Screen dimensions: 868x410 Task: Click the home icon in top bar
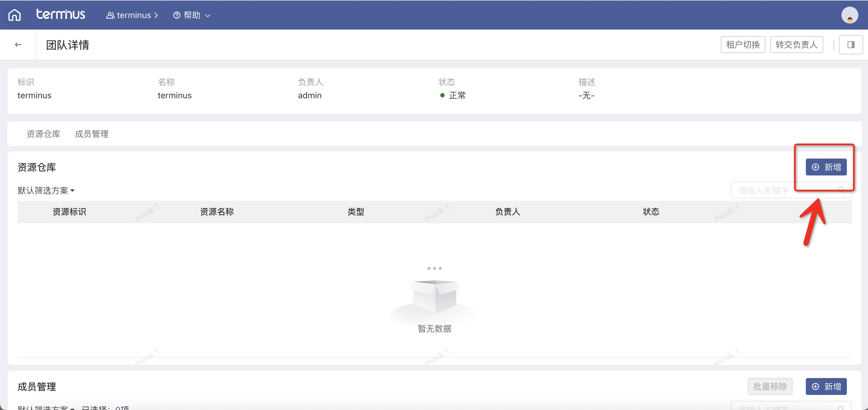(14, 15)
